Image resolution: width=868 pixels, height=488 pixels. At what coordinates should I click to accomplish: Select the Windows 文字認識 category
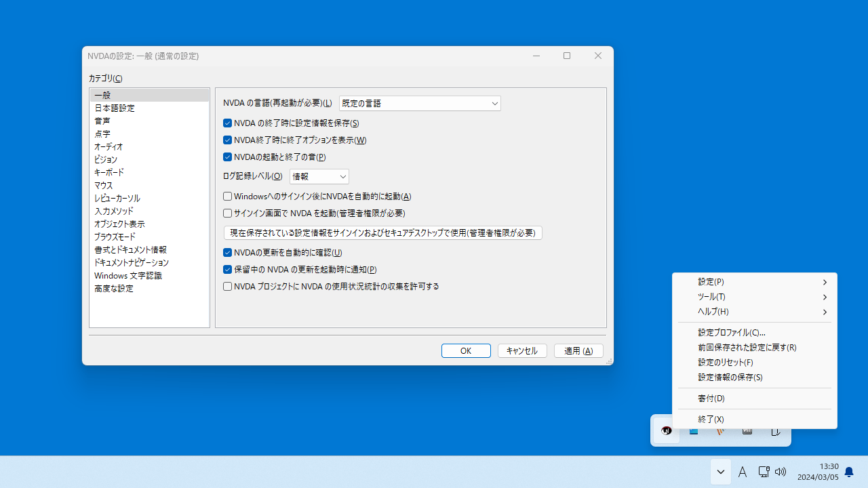149,276
